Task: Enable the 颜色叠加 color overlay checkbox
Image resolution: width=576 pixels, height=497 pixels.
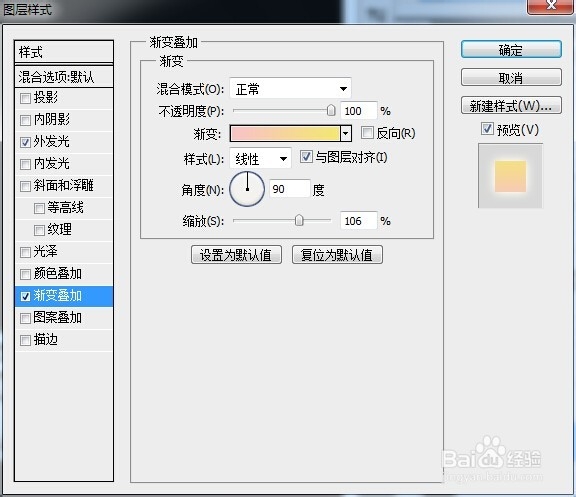Action: coord(25,274)
